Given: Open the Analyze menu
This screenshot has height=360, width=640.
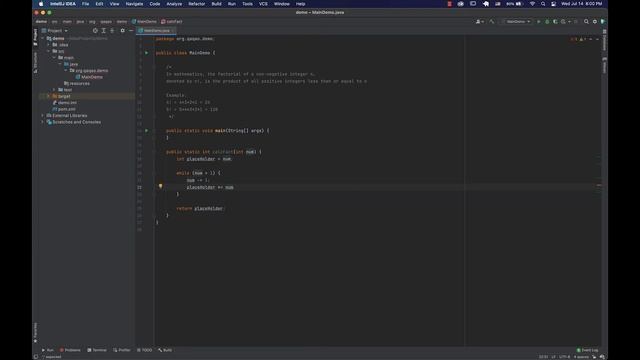Looking at the screenshot, I should pos(174,4).
